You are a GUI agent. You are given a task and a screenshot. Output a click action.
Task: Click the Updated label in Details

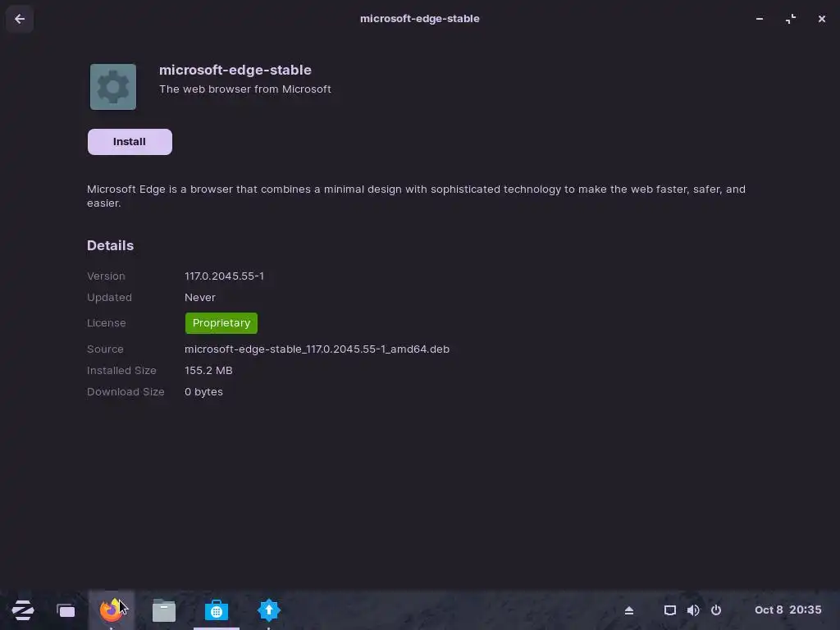click(x=109, y=297)
